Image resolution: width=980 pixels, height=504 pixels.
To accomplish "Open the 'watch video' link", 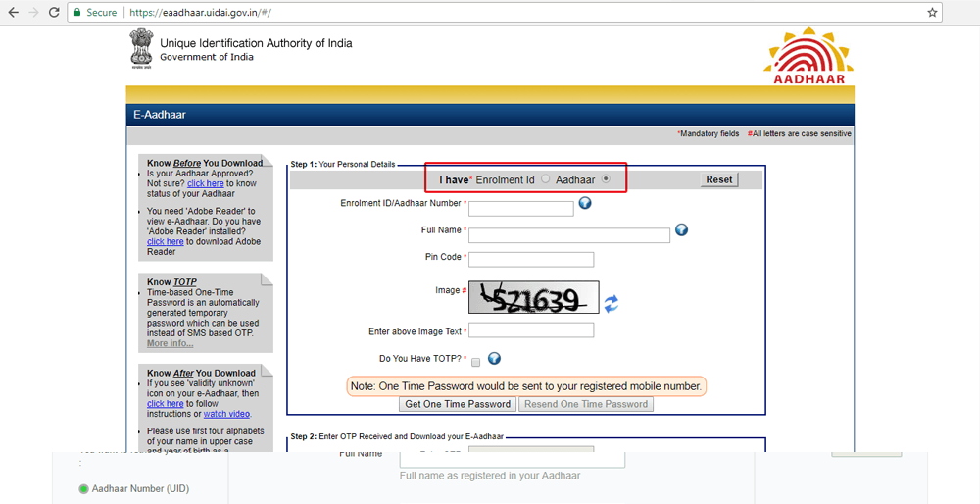I will 226,414.
